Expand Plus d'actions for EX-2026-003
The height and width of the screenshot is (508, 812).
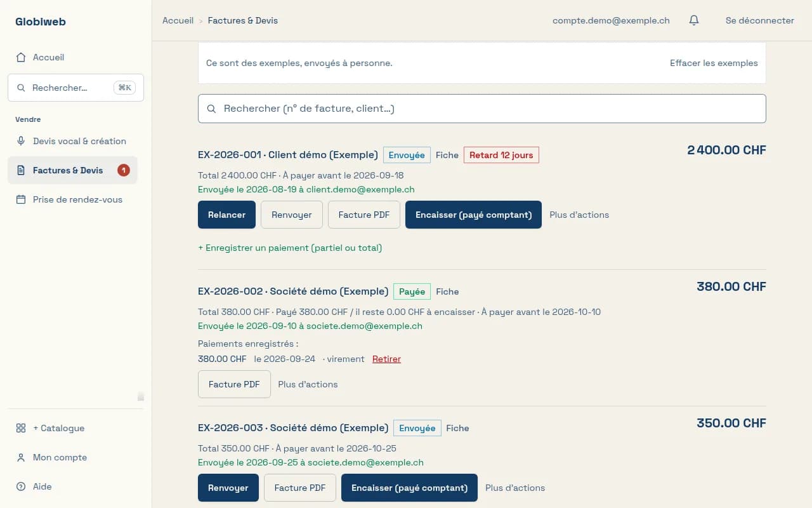(x=515, y=488)
